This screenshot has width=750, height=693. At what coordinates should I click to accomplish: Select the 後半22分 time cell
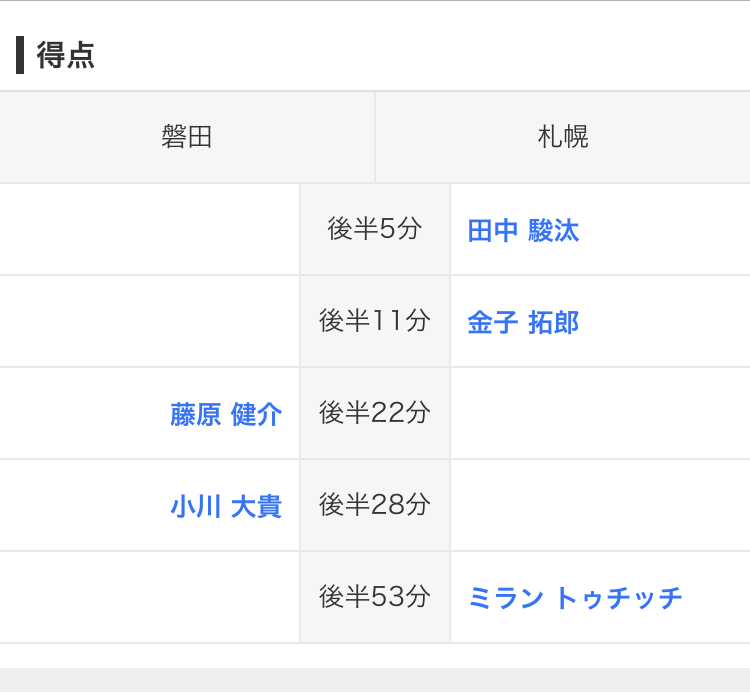point(375,413)
